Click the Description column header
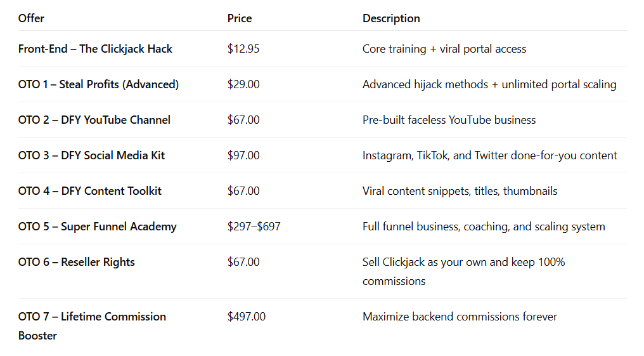 click(x=391, y=18)
